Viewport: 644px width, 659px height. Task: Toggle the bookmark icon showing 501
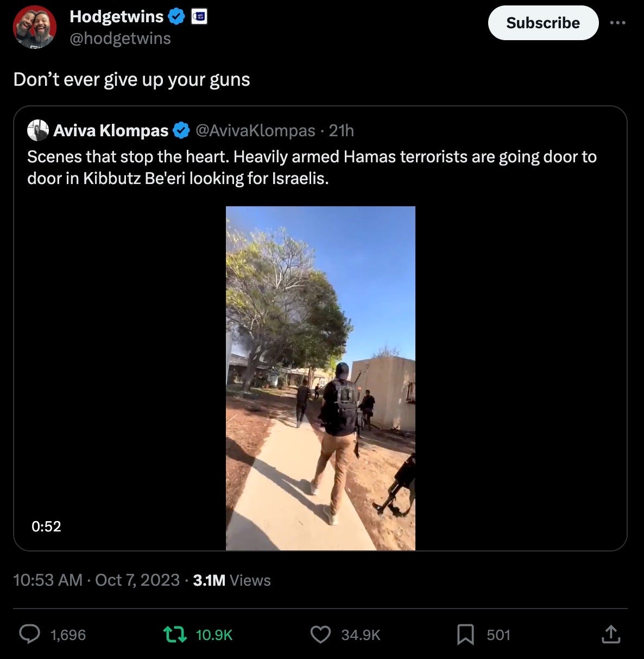click(465, 634)
